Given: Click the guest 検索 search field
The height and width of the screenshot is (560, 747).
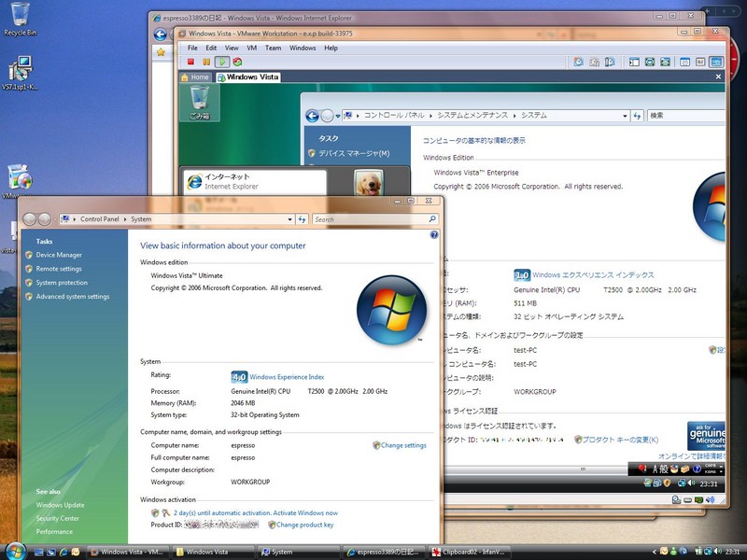Looking at the screenshot, I should (686, 116).
